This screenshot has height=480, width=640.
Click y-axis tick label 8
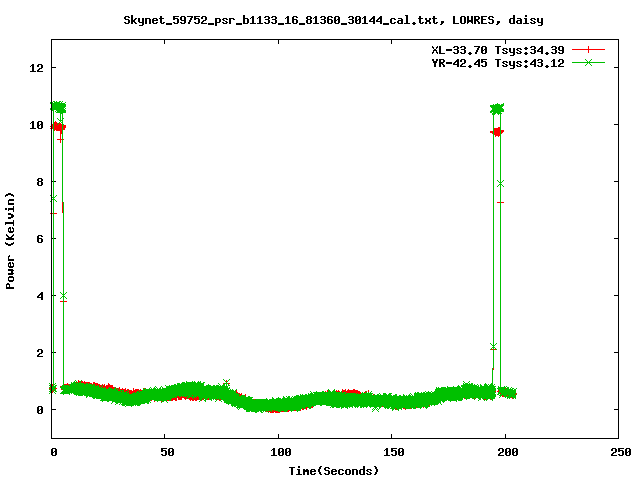(40, 182)
